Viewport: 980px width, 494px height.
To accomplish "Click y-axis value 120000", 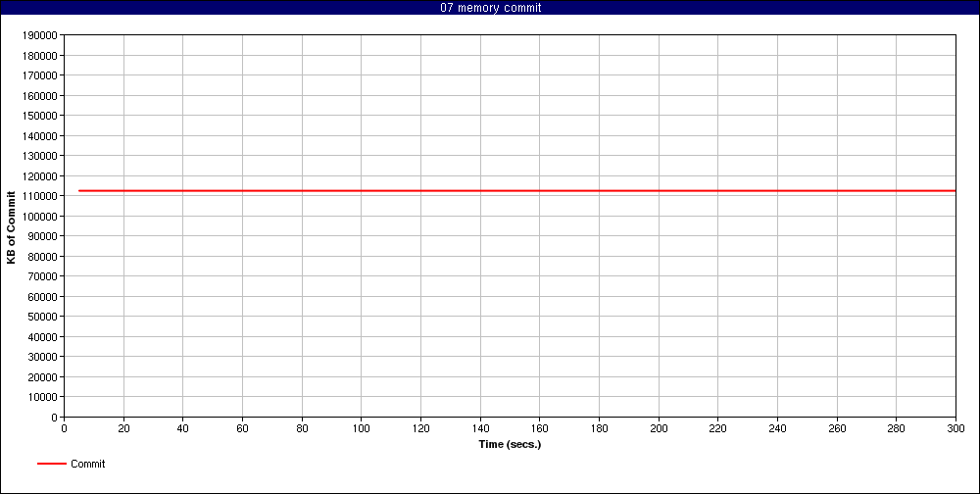I will point(40,175).
